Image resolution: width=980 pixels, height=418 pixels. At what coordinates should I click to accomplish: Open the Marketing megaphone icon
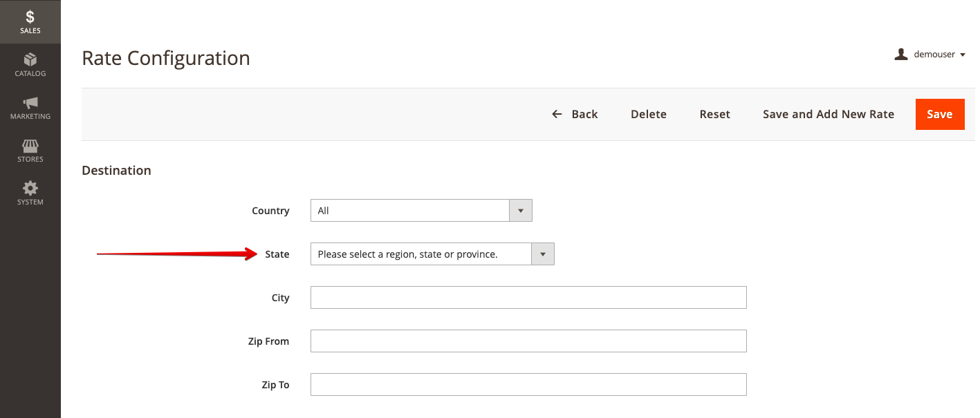pos(30,104)
